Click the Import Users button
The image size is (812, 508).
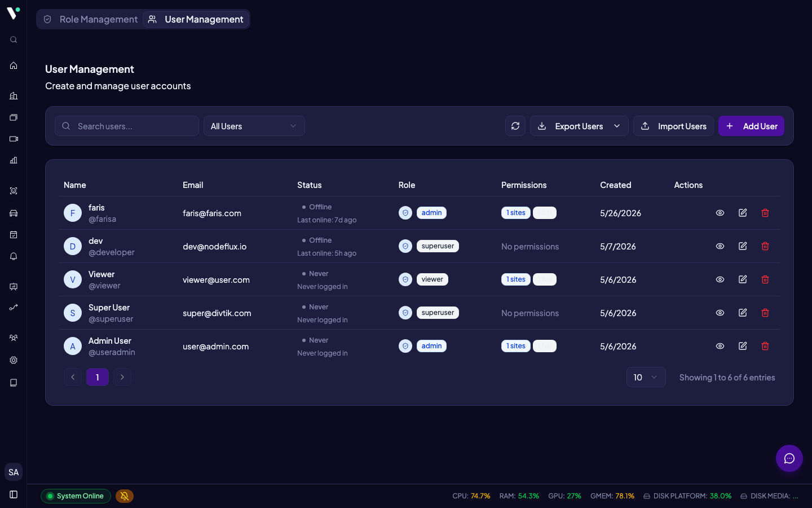pyautogui.click(x=674, y=126)
